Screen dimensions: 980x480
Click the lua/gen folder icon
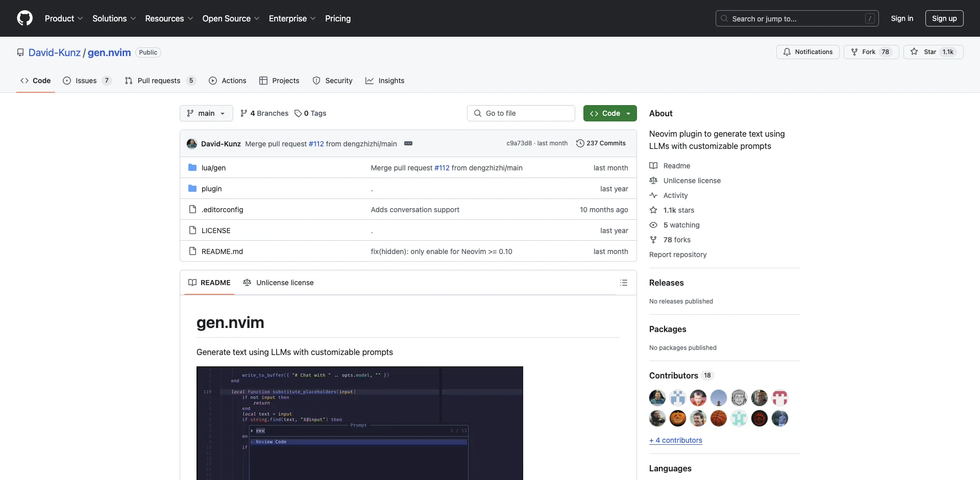click(x=192, y=167)
